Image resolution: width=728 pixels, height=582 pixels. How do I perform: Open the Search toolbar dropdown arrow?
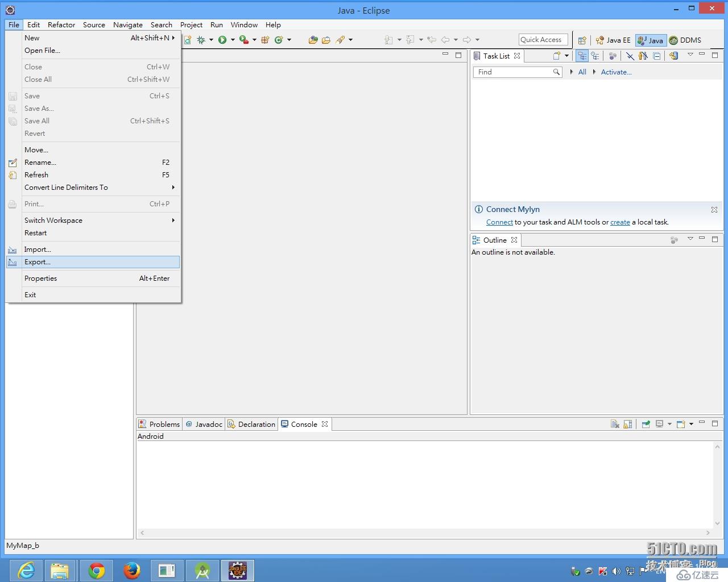click(x=350, y=40)
